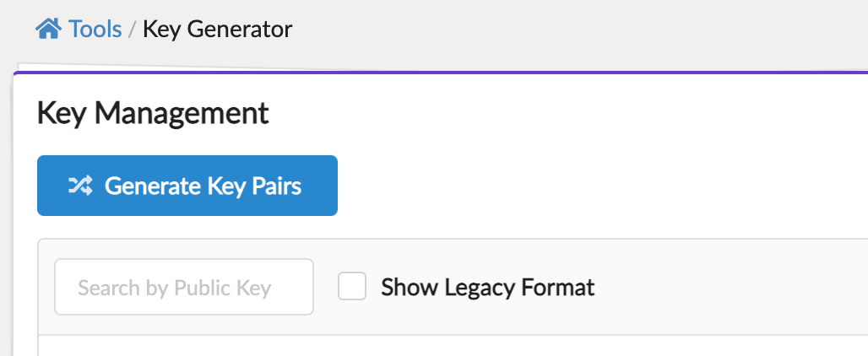Go home via the blue house icon
The width and height of the screenshot is (868, 356).
(48, 30)
